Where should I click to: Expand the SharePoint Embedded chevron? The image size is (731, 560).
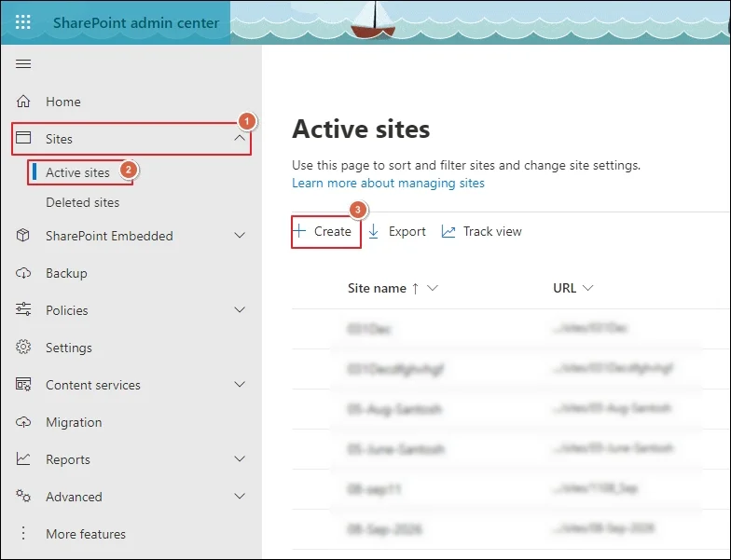[240, 235]
